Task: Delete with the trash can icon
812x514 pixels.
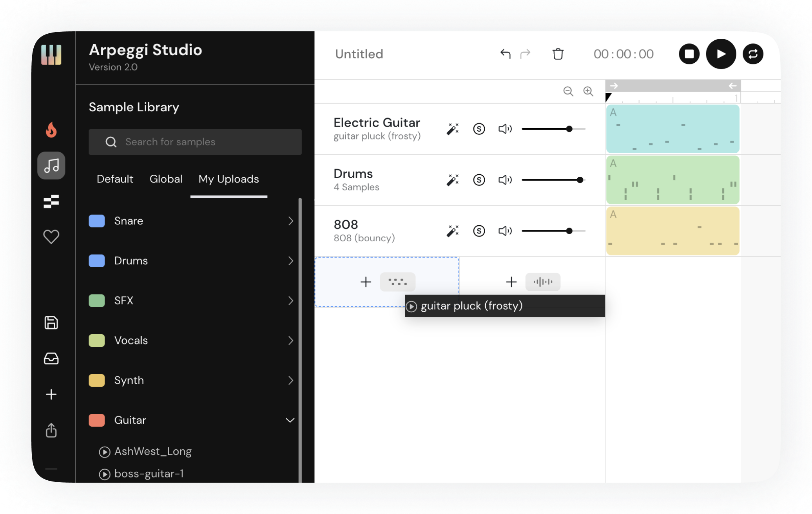Action: tap(558, 54)
